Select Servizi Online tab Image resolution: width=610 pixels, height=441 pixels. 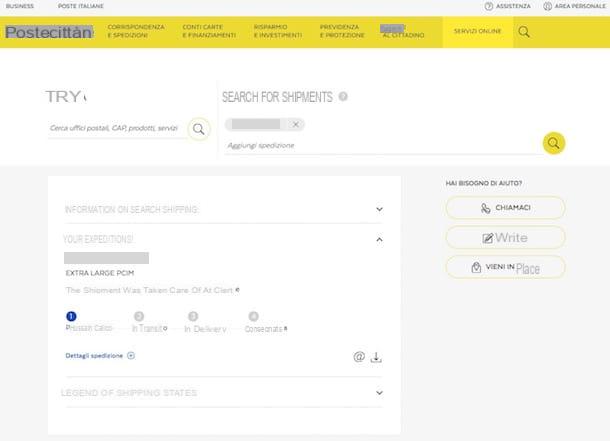coord(478,31)
